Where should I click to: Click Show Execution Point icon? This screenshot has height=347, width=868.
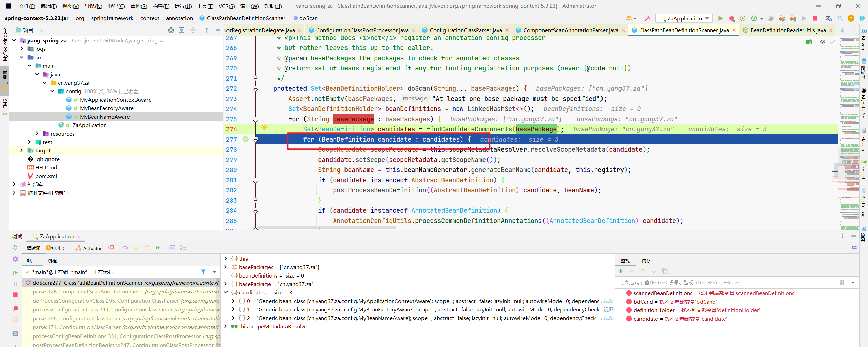111,248
